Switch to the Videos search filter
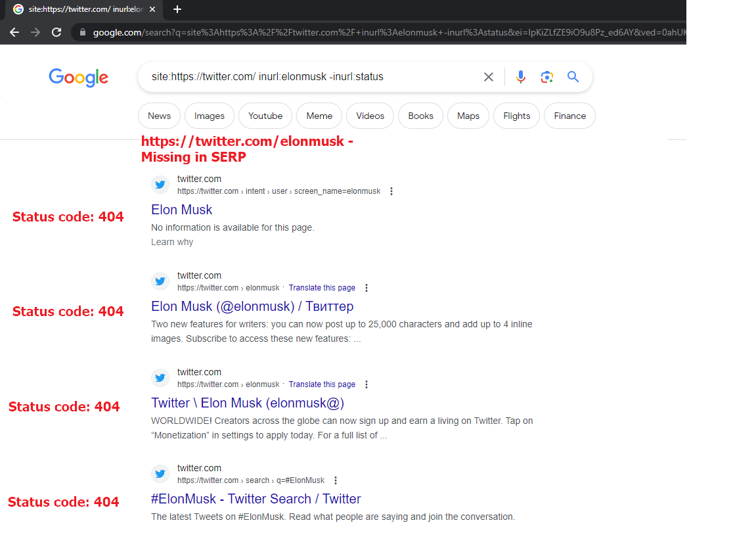This screenshot has height=533, width=756. click(370, 116)
